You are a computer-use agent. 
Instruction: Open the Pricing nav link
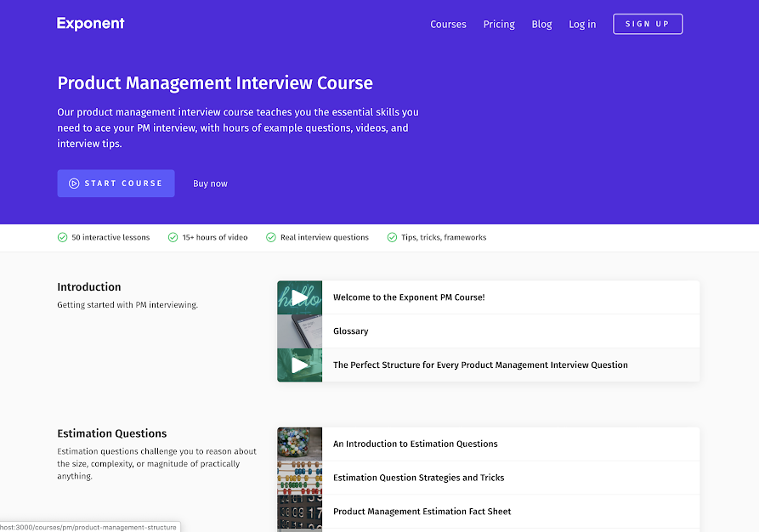click(x=499, y=24)
